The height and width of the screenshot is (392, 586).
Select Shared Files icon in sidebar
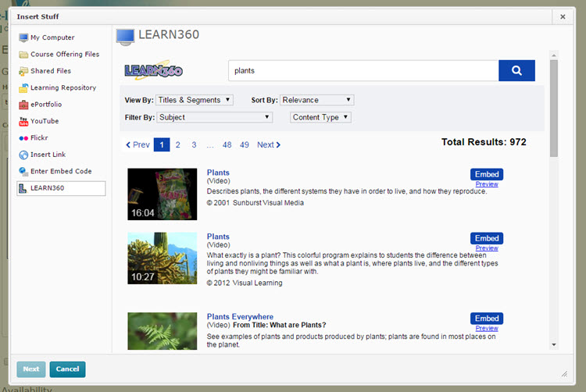[23, 71]
